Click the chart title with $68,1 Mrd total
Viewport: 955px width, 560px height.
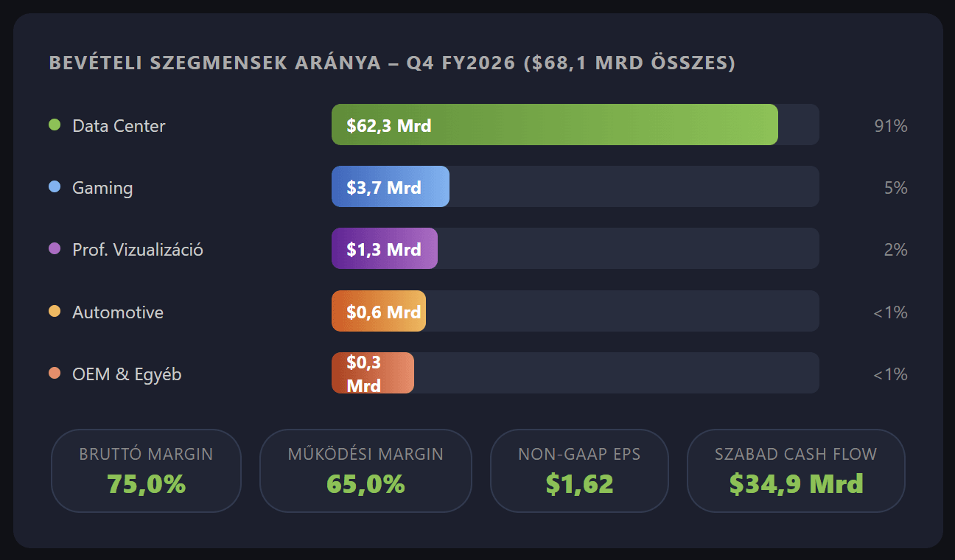coord(392,63)
